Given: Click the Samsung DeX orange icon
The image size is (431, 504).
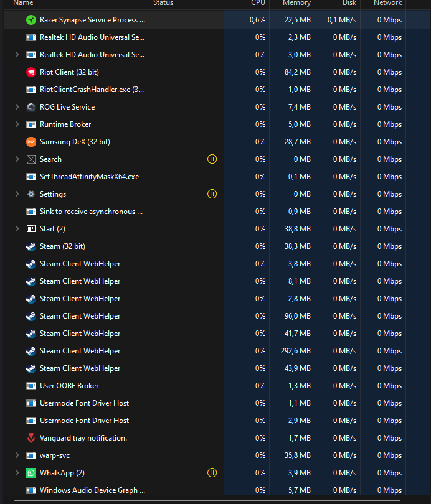Looking at the screenshot, I should (31, 142).
